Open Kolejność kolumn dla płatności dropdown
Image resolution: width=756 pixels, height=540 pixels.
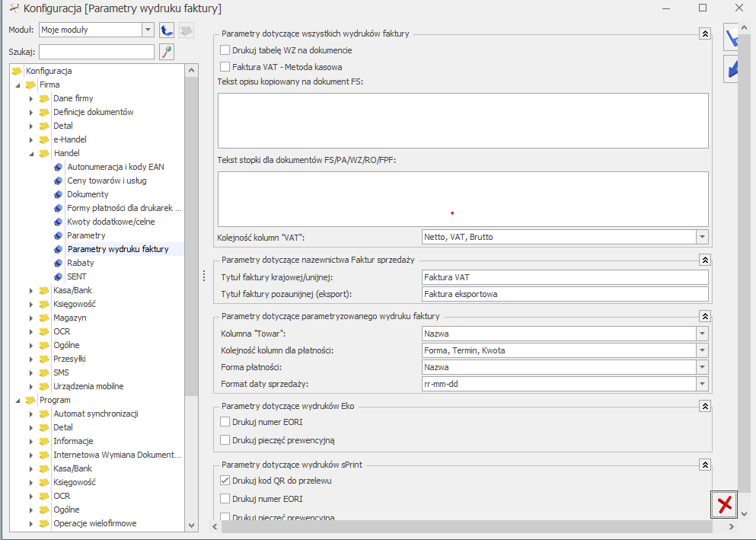702,350
